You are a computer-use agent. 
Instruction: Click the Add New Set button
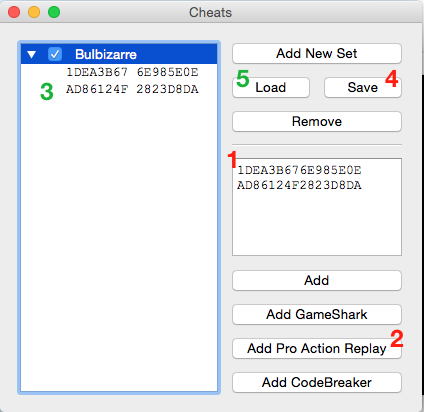coord(317,53)
